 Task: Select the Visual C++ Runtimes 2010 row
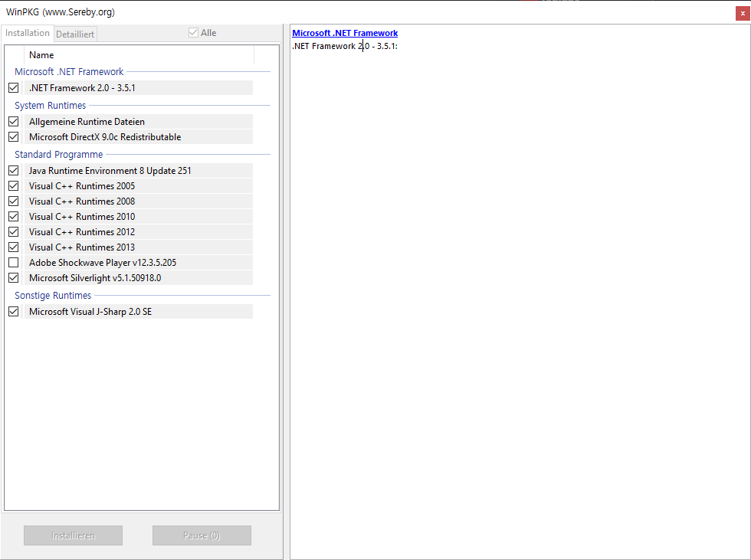click(139, 216)
